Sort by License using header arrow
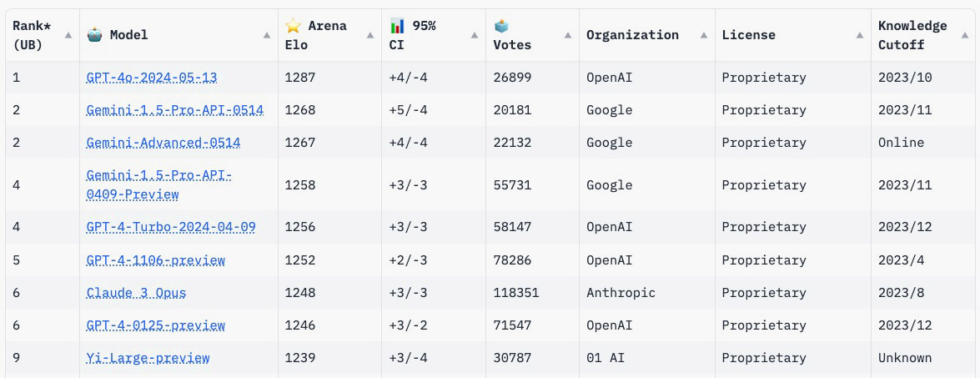The image size is (980, 378). (860, 35)
